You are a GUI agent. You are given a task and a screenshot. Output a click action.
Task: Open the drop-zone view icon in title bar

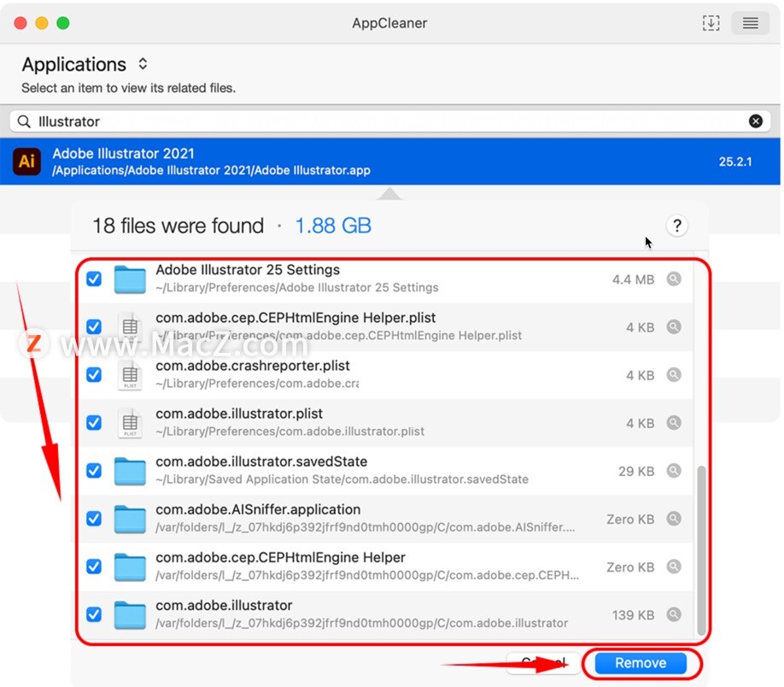point(711,23)
